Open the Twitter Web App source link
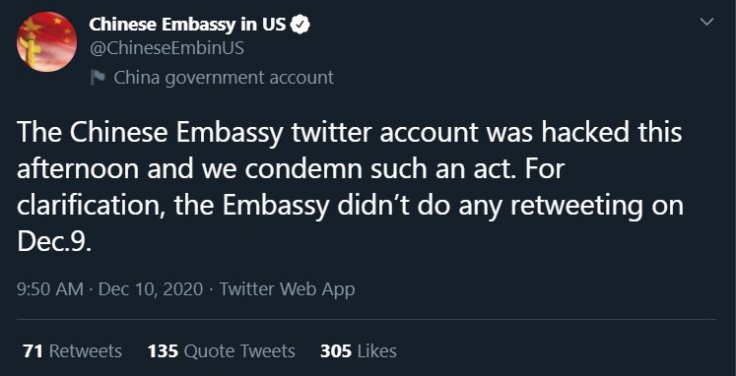Viewport: 736px width, 376px height. [287, 289]
